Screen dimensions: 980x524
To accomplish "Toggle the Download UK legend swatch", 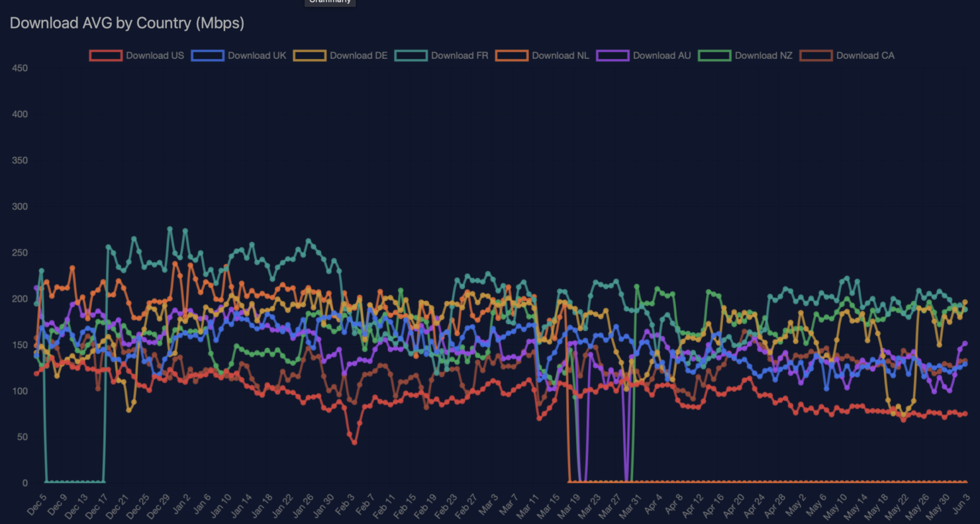I will [x=208, y=56].
